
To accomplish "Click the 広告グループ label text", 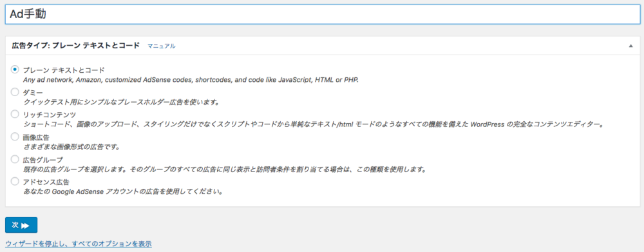I will coord(43,159).
